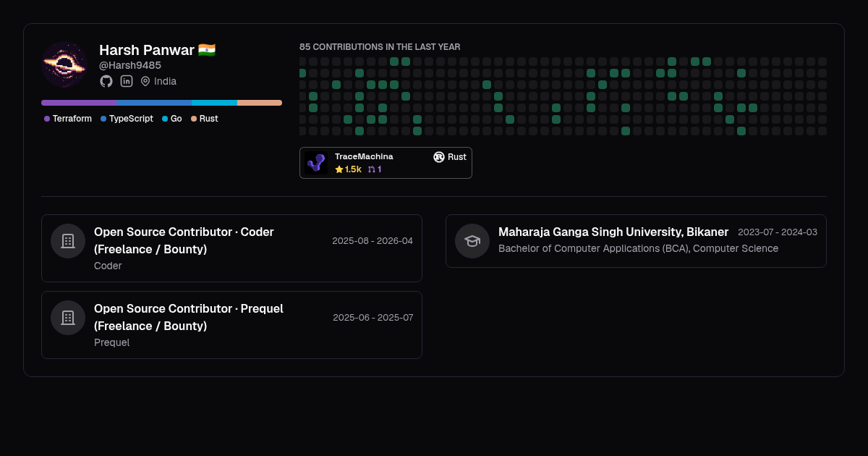Click the blue TypeScript segment of language bar
This screenshot has height=456, width=868.
(154, 103)
